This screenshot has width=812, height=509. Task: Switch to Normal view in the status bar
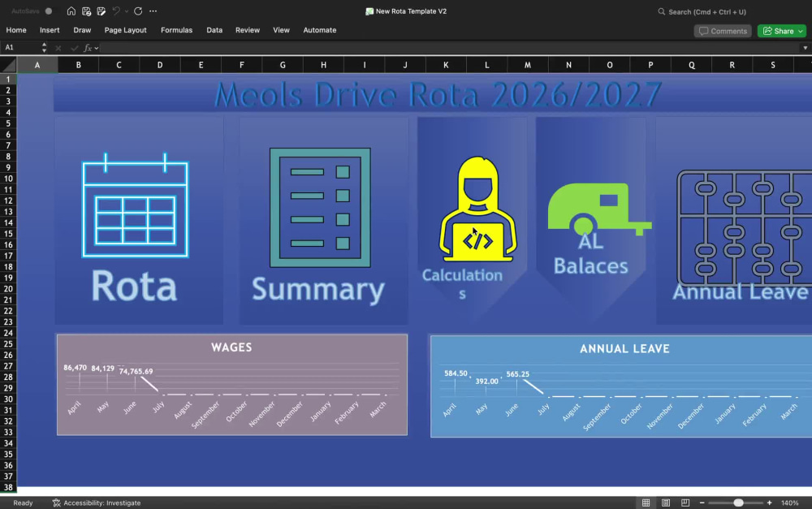(646, 503)
